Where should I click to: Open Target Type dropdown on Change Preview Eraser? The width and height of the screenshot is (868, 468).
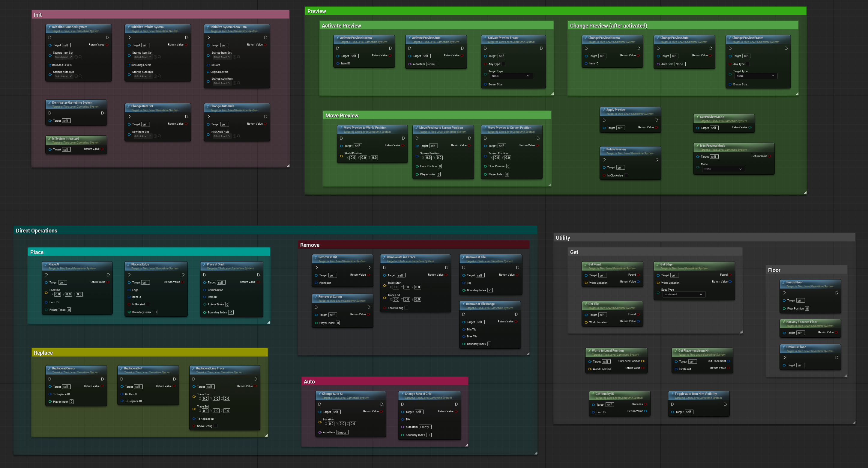click(x=756, y=76)
